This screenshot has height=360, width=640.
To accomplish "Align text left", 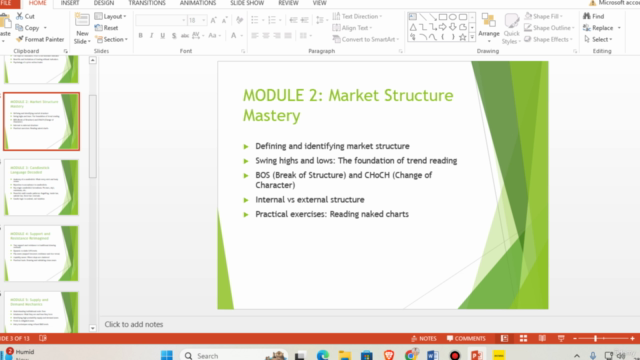I will click(255, 36).
